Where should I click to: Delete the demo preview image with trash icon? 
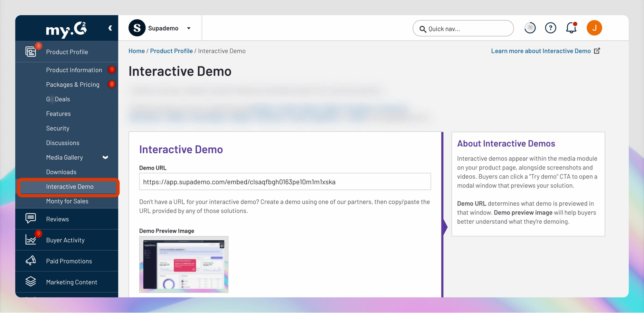(x=222, y=245)
